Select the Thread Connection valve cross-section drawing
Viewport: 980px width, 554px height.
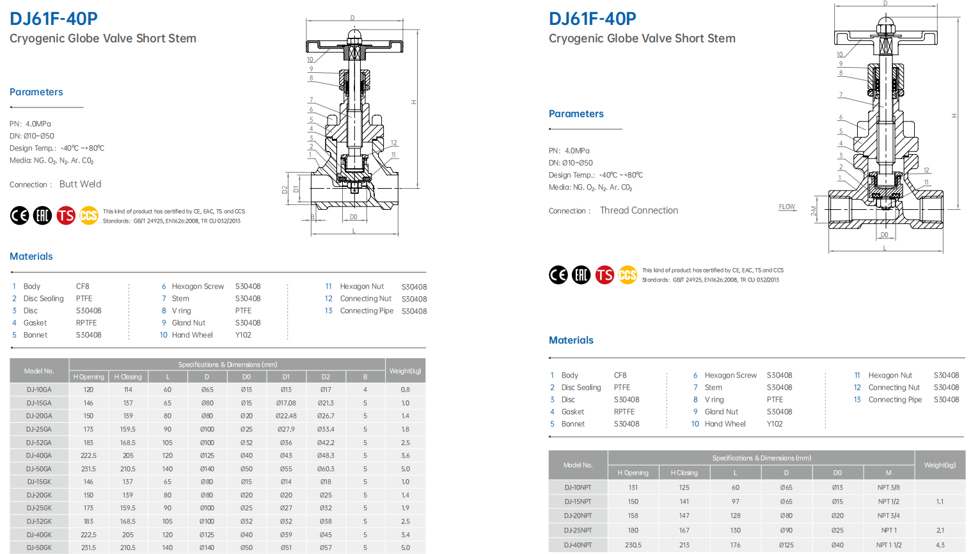coord(886,128)
